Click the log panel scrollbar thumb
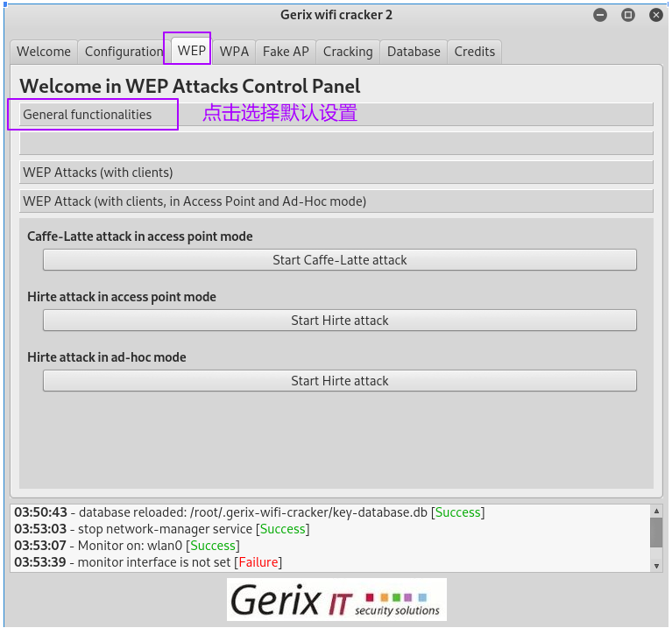Image resolution: width=672 pixels, height=628 pixels. [656, 533]
